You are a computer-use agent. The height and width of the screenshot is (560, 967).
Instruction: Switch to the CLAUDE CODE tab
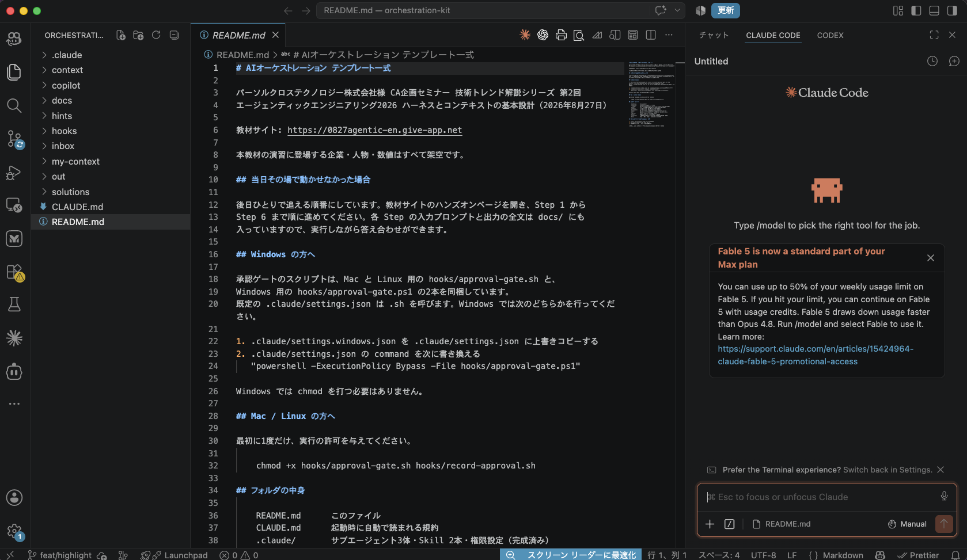tap(773, 35)
